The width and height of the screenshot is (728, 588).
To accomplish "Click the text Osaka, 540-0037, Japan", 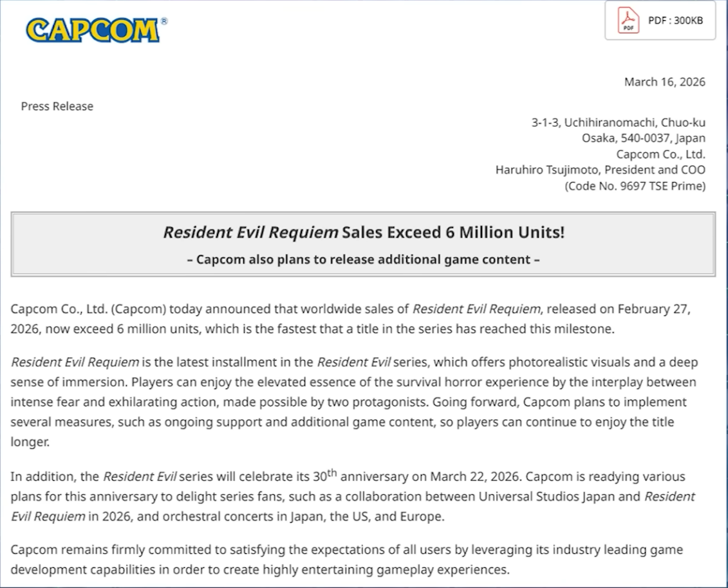I will click(644, 138).
